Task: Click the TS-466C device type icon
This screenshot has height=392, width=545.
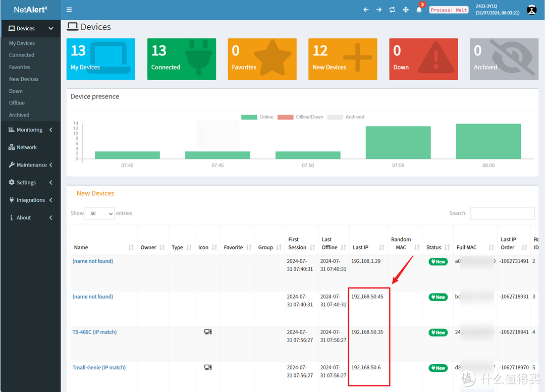Action: [207, 332]
